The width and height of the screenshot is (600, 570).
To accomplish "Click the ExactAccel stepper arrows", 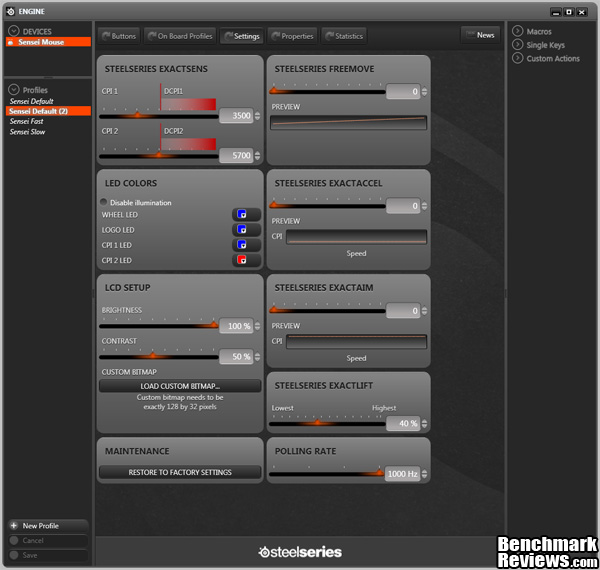I will [x=424, y=206].
